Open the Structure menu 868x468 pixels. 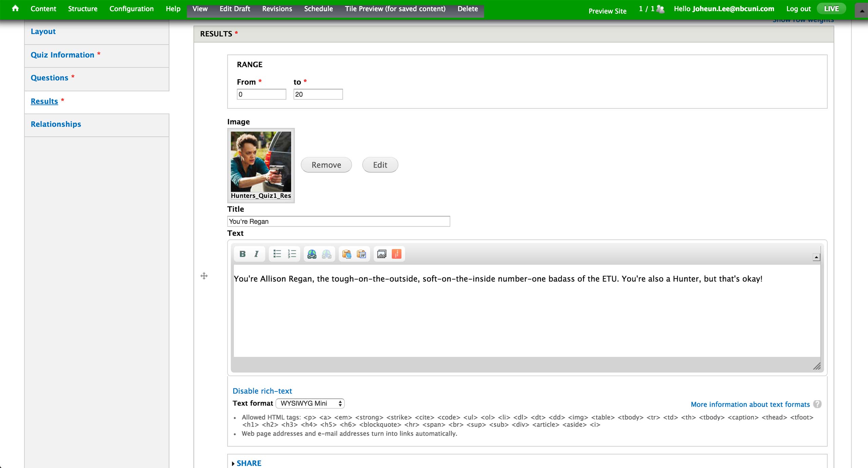pos(82,9)
